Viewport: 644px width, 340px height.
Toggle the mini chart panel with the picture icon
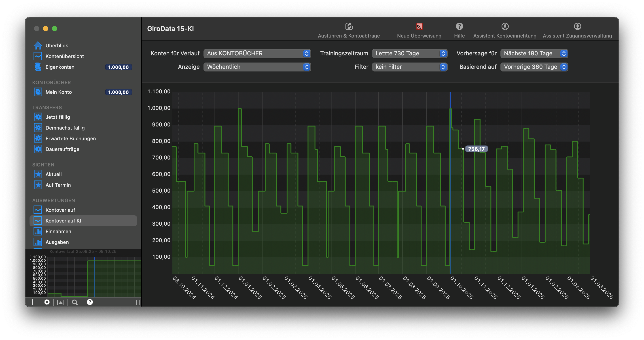pos(61,302)
